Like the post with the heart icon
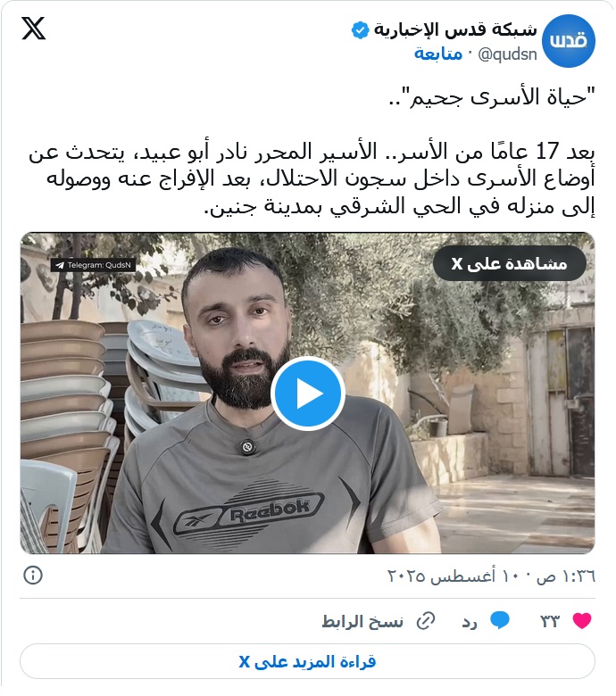This screenshot has width=616, height=696. 582,621
